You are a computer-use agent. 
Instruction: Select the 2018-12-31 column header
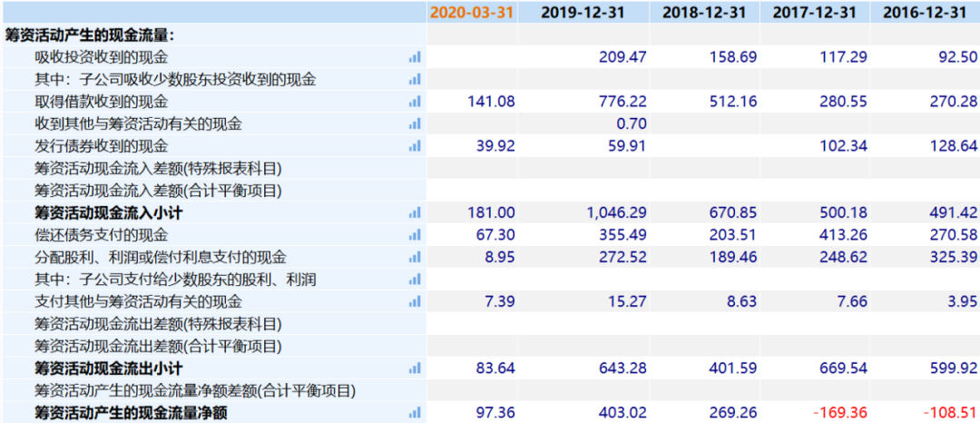(x=704, y=13)
